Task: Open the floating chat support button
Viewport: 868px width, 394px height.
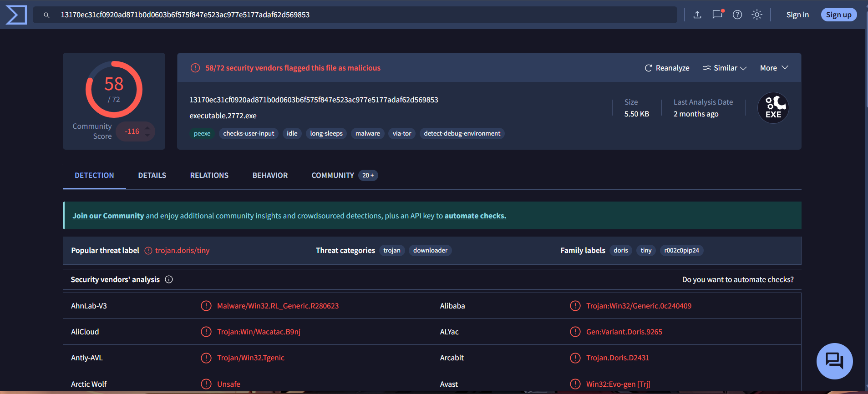Action: [835, 361]
